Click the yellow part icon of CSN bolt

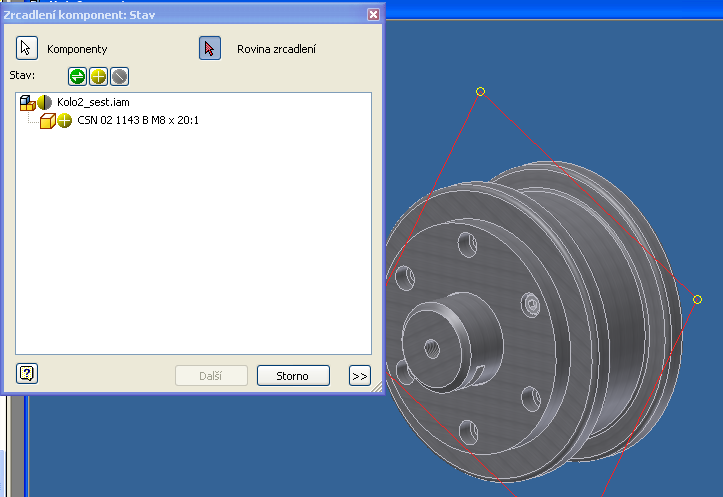(x=46, y=120)
